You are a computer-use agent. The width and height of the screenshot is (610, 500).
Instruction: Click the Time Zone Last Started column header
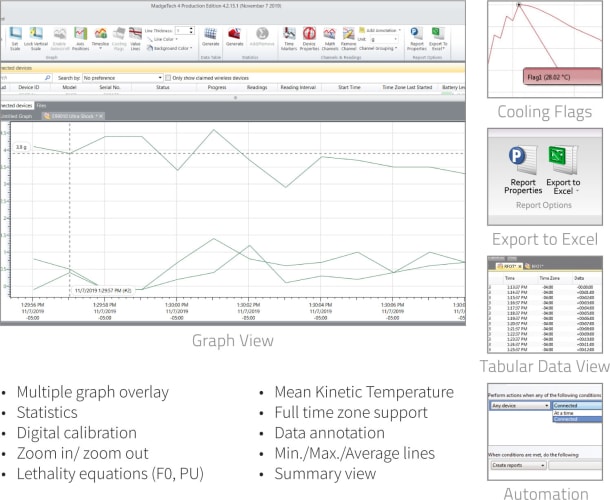pos(407,87)
